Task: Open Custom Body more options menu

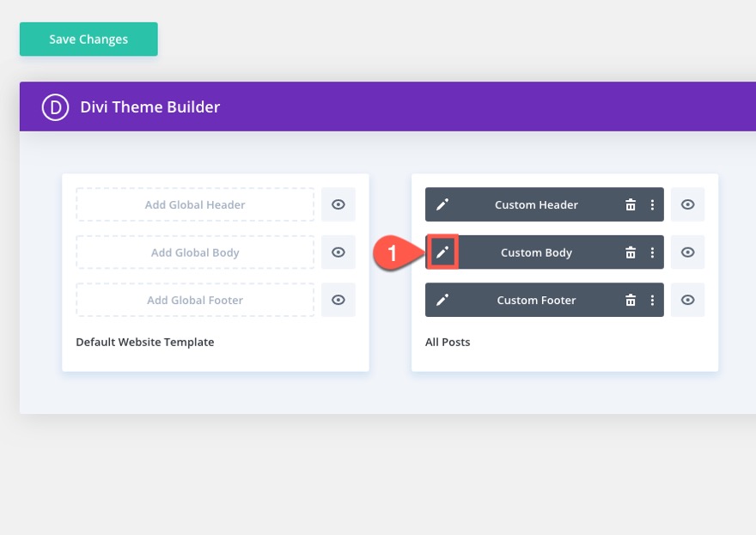Action: 652,252
